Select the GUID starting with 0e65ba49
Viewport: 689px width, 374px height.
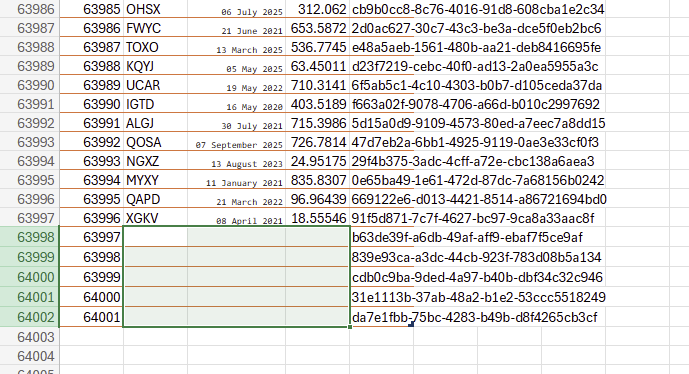[x=478, y=180]
